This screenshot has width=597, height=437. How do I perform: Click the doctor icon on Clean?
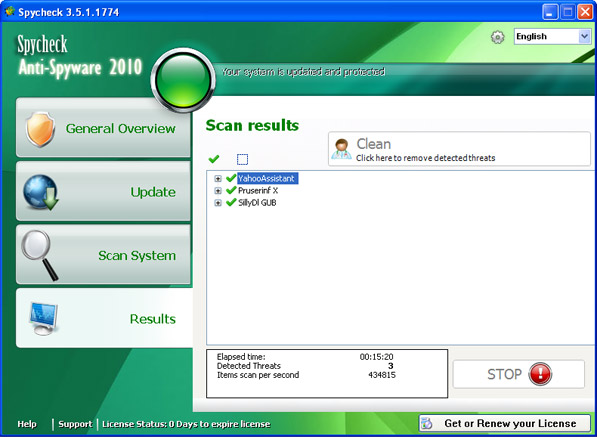(341, 149)
